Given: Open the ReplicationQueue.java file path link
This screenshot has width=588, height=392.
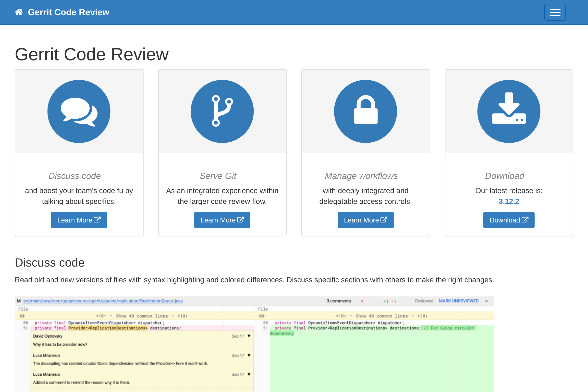Looking at the screenshot, I should 103,301.
